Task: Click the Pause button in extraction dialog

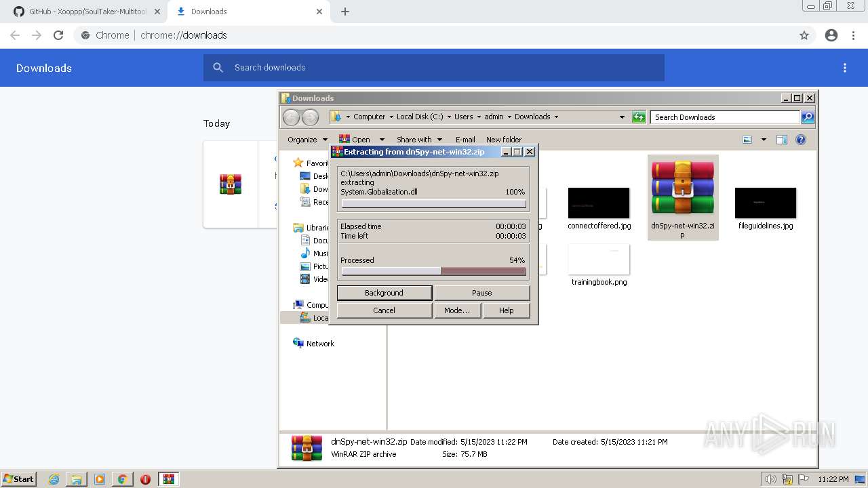Action: (x=482, y=293)
